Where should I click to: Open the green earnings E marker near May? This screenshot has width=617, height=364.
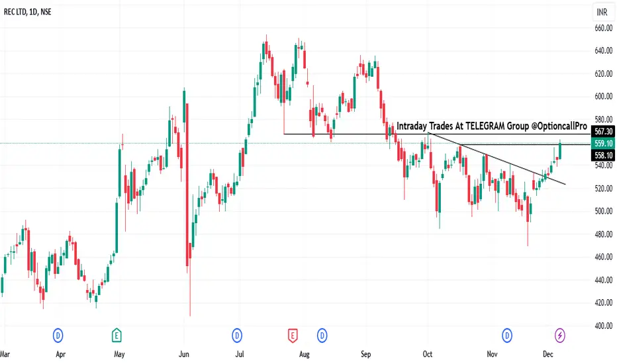(117, 336)
